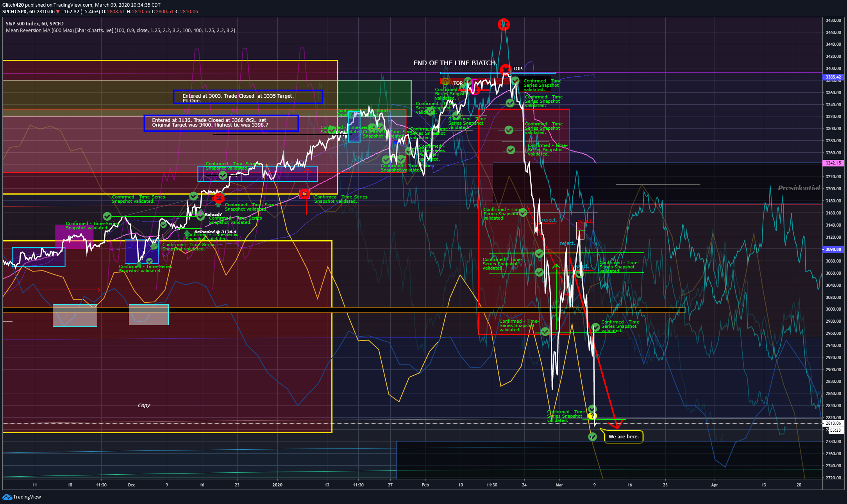The width and height of the screenshot is (847, 504).
Task: Click 3000.00 on the price axis
Action: point(833,309)
